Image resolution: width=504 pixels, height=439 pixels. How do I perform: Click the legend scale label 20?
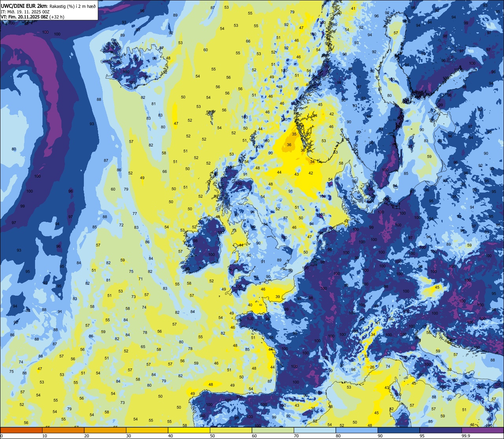coord(87,436)
